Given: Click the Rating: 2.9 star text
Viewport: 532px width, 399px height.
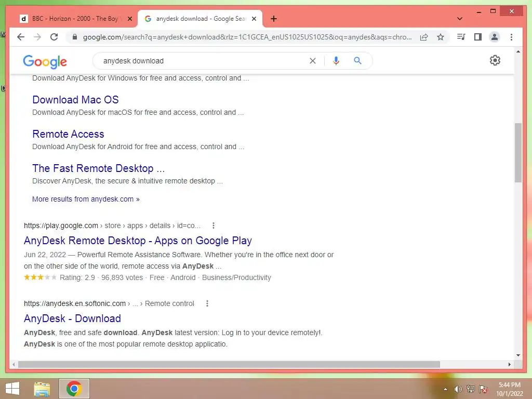Looking at the screenshot, I should coord(77,277).
